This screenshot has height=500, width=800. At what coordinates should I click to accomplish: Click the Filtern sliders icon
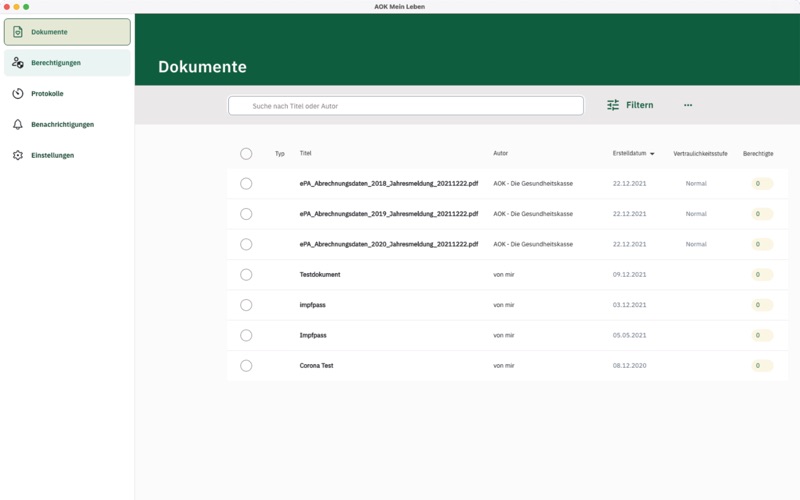point(613,105)
